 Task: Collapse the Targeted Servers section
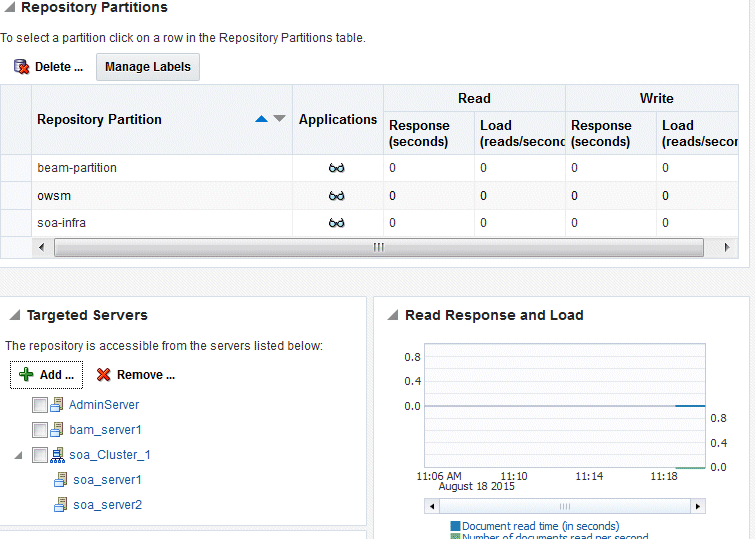(15, 315)
